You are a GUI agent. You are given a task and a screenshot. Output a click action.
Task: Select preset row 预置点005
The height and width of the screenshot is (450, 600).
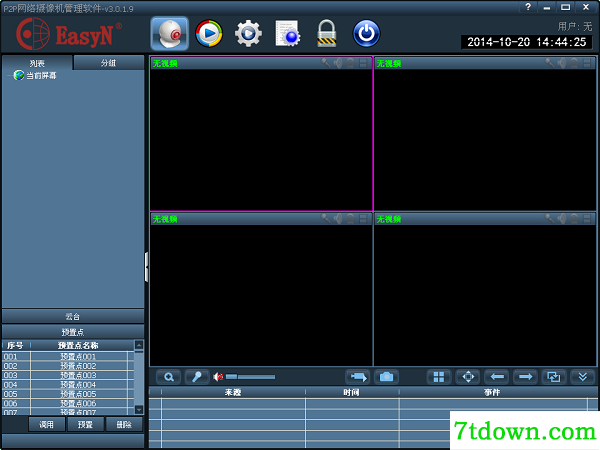tap(68, 394)
